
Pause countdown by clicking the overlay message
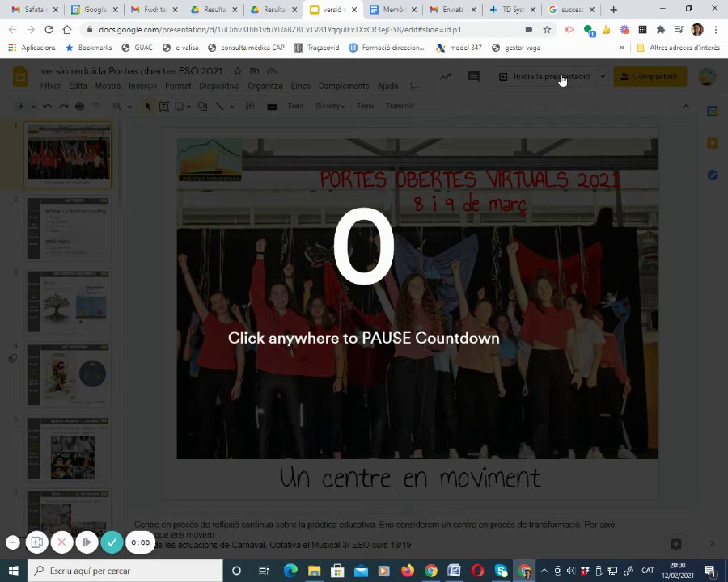point(363,338)
